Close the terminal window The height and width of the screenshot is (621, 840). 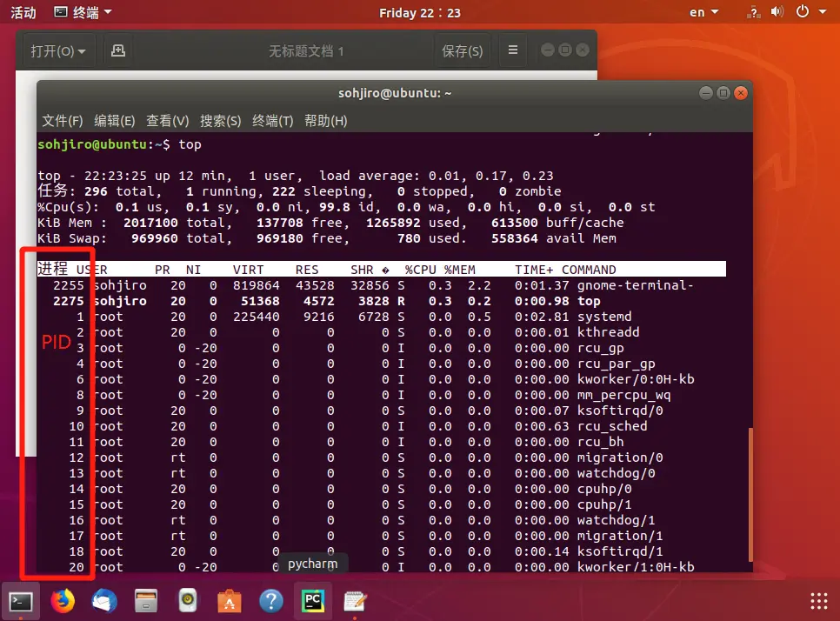(741, 93)
